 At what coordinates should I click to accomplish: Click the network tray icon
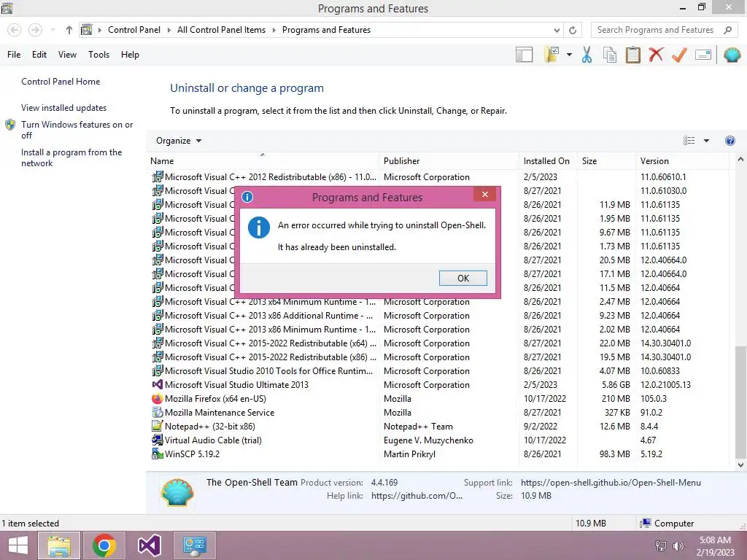(x=661, y=546)
